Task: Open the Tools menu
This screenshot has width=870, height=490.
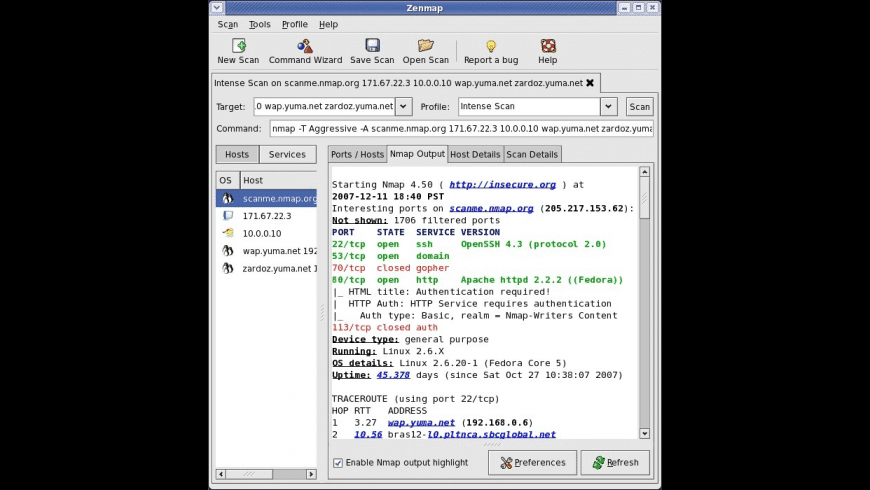Action: click(259, 24)
